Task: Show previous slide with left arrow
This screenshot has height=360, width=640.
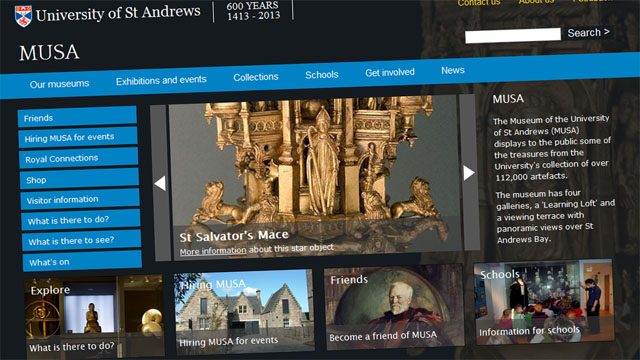Action: [x=160, y=183]
